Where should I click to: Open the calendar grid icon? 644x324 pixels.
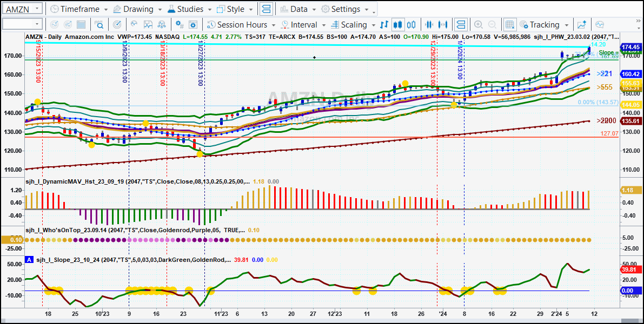(x=81, y=25)
